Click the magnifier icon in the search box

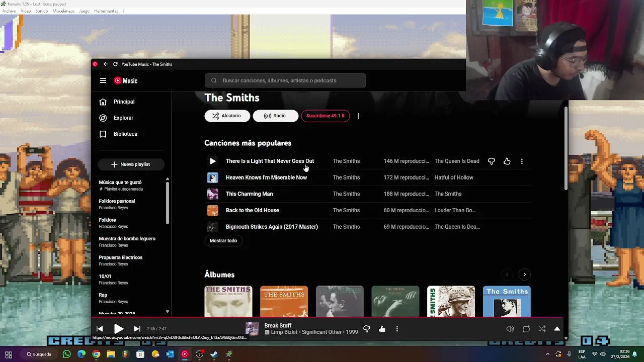[214, 80]
